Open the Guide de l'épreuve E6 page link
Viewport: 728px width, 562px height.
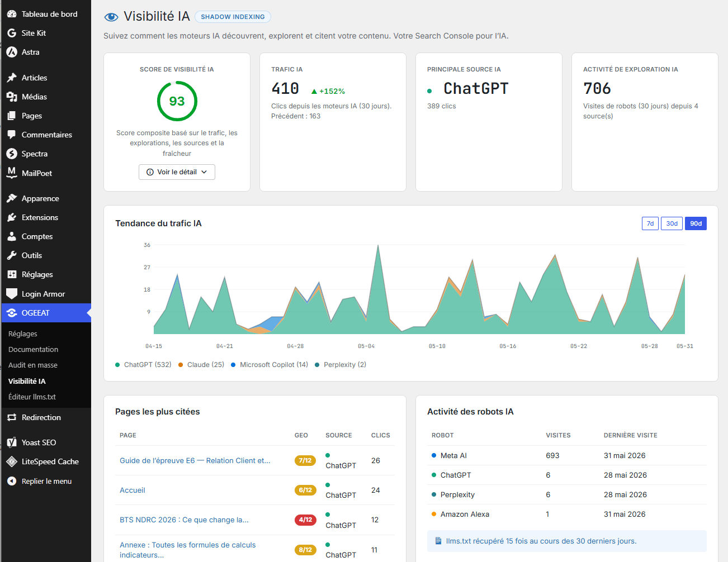coord(195,460)
